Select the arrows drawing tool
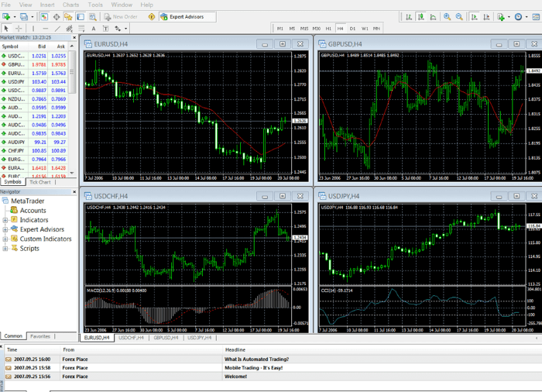Viewport: 542px width, 392px height. [118, 29]
